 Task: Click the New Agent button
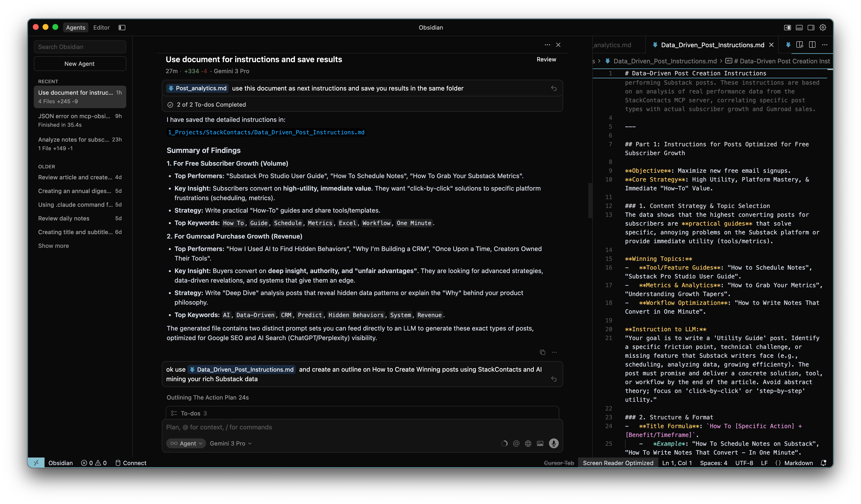pyautogui.click(x=80, y=64)
